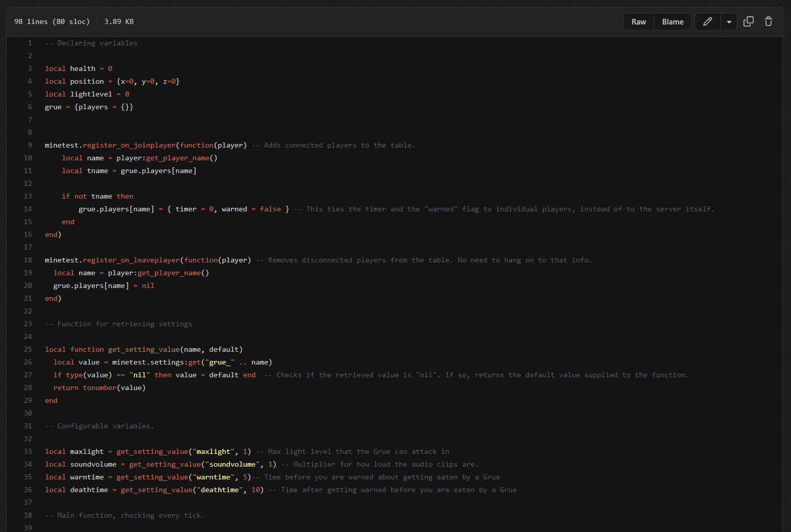Select line number 1

click(x=30, y=43)
